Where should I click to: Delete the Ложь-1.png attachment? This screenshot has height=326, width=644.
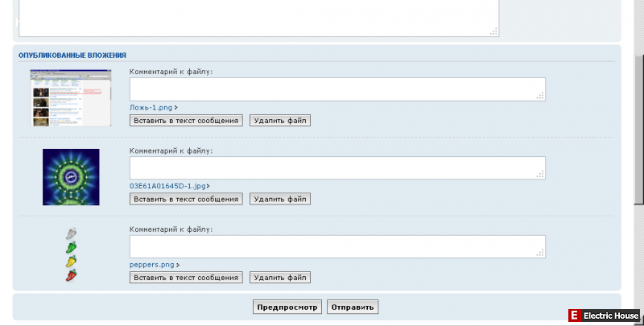click(280, 121)
